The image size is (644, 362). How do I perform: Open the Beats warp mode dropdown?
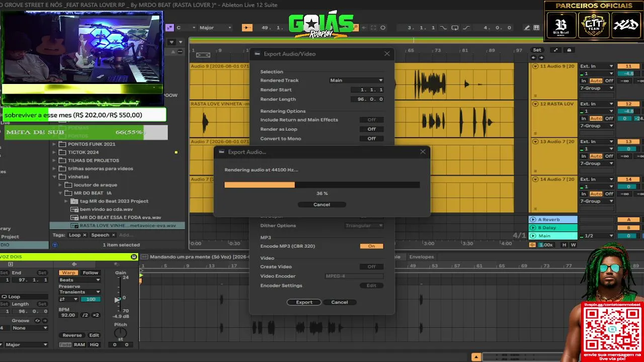coord(79,280)
